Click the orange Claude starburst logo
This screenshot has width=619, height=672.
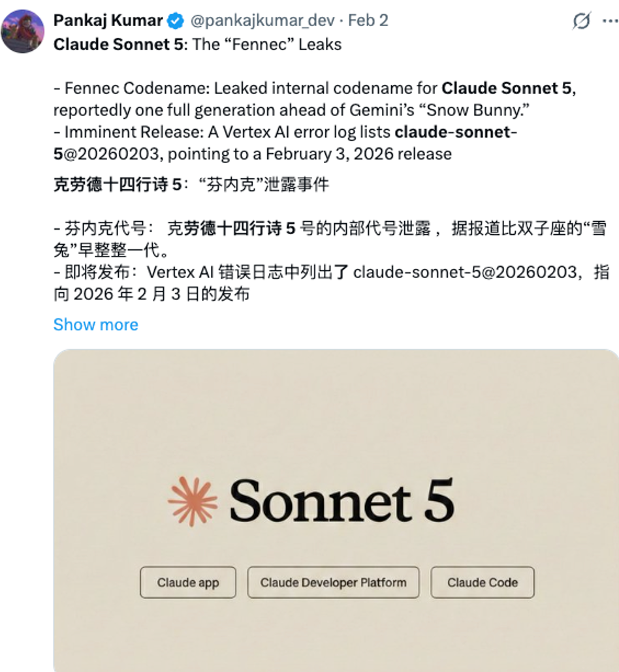click(193, 501)
